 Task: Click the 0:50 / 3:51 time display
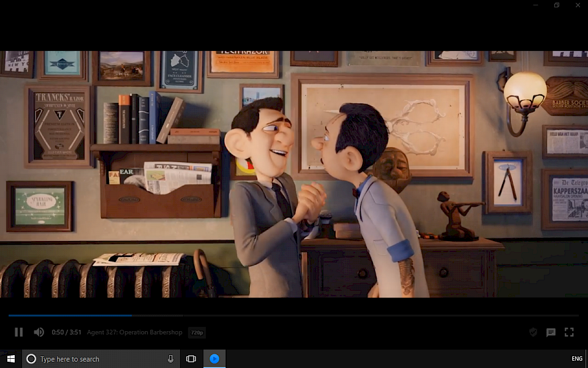[x=66, y=332]
